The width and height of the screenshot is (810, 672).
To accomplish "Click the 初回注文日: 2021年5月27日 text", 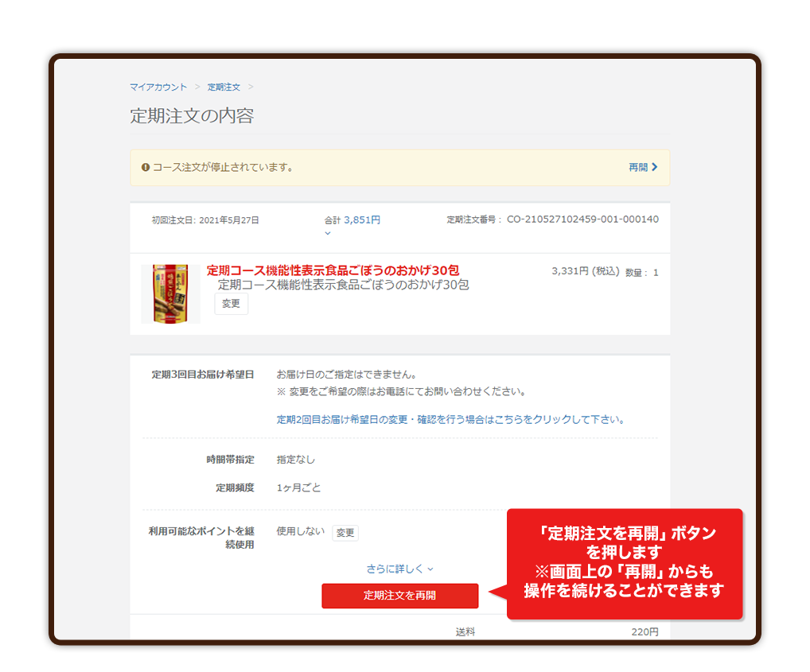I will tap(205, 219).
